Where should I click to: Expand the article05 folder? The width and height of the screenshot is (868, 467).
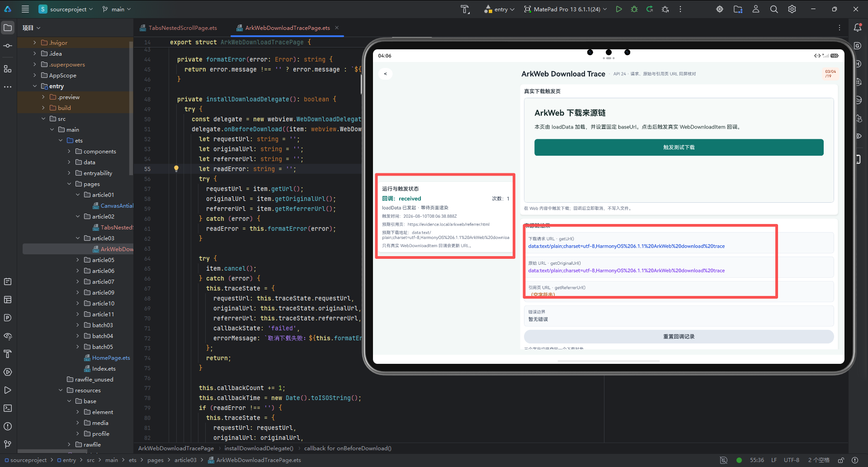click(78, 260)
